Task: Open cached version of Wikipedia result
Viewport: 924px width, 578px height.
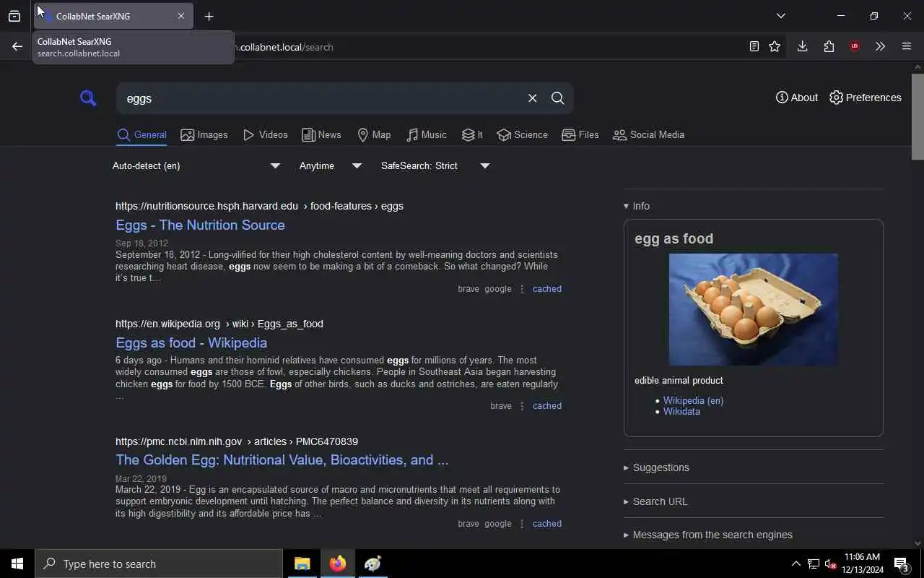Action: coord(546,406)
